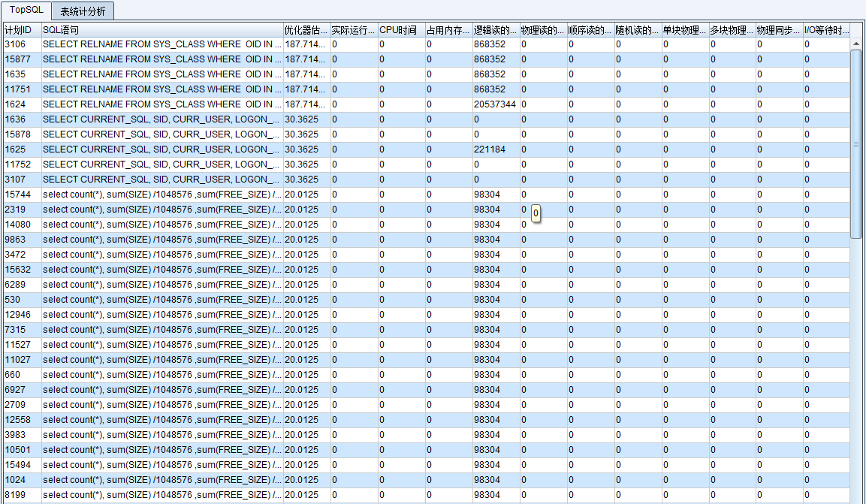Click logical reads value 221184
Screen dimensions: 866x504
coord(489,149)
